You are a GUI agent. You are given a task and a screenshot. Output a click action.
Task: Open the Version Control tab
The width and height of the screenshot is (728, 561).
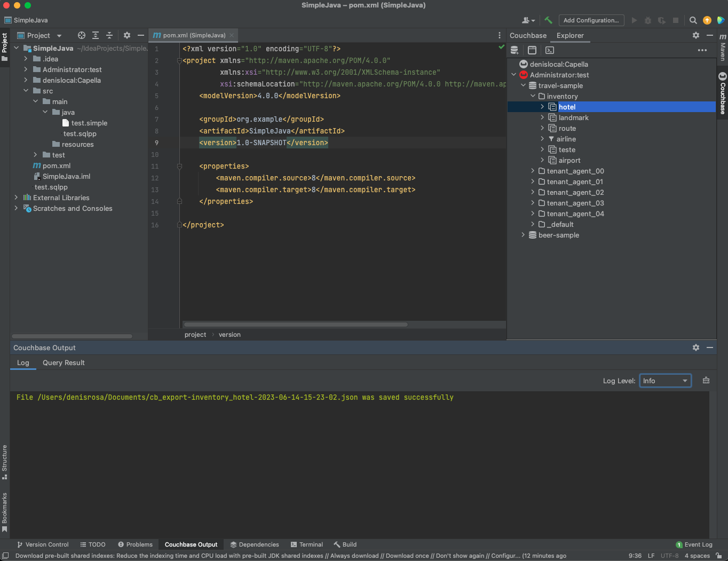tap(43, 544)
